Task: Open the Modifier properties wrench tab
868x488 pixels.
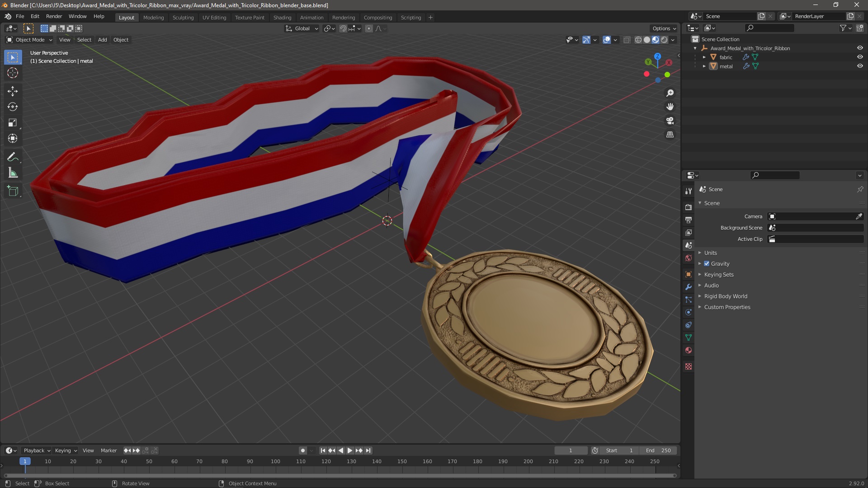Action: (688, 287)
